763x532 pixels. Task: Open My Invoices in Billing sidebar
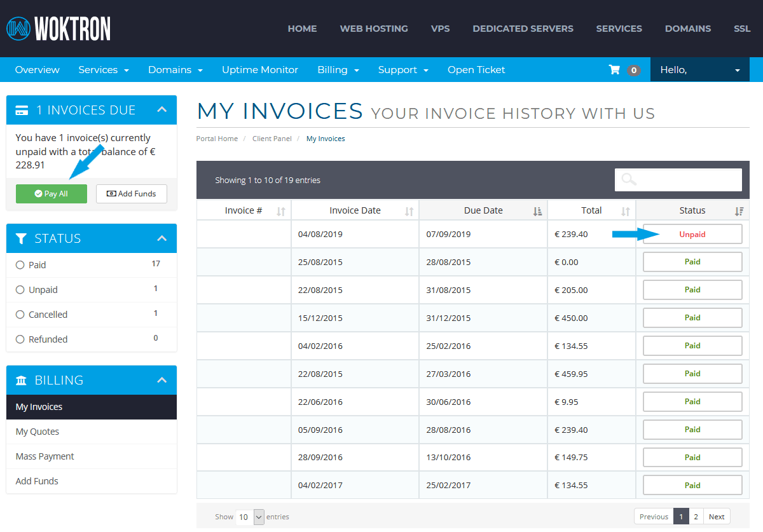click(x=92, y=407)
